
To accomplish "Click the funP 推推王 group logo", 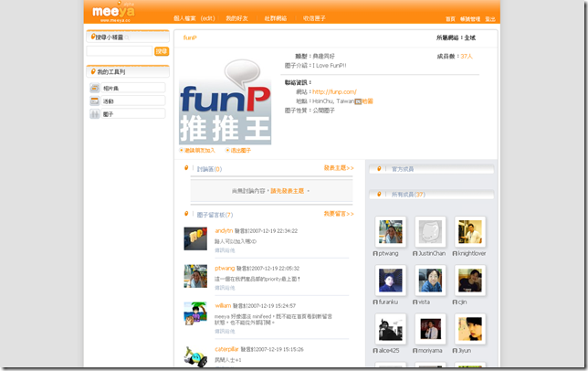I will click(225, 102).
